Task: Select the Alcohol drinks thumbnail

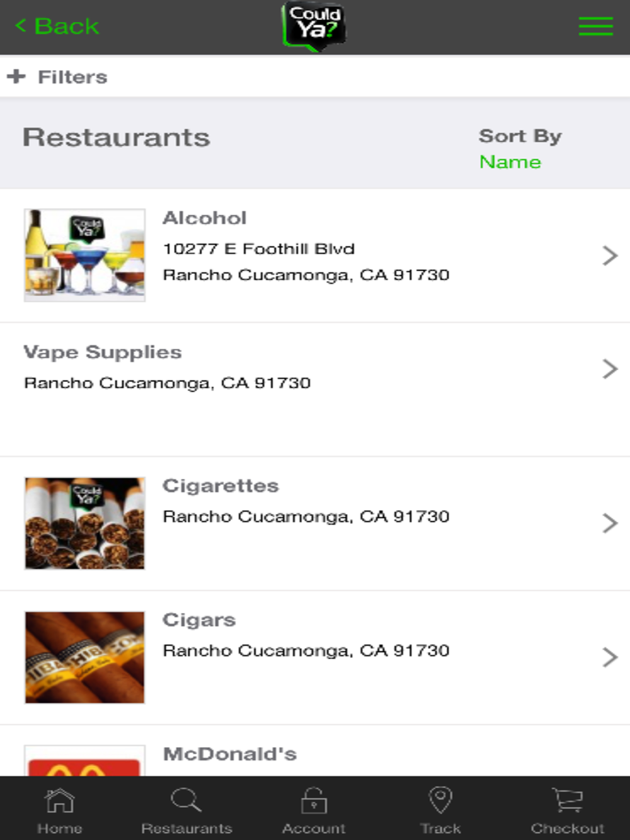Action: point(85,255)
